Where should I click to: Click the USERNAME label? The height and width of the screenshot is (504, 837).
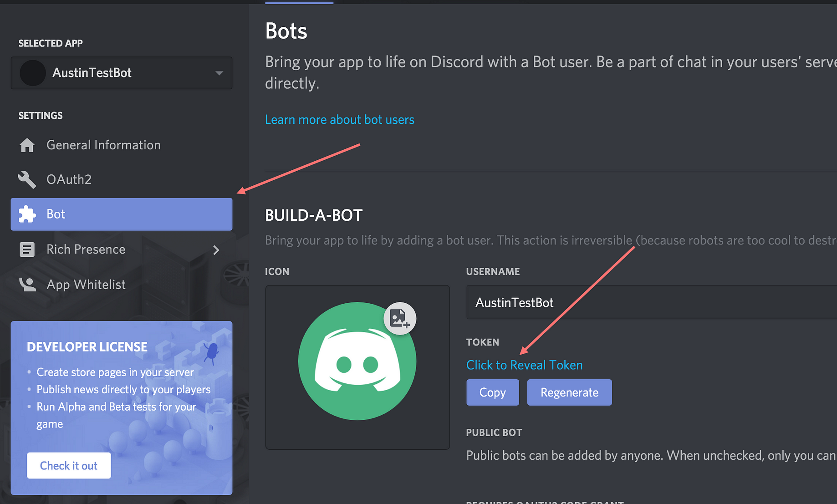point(493,272)
